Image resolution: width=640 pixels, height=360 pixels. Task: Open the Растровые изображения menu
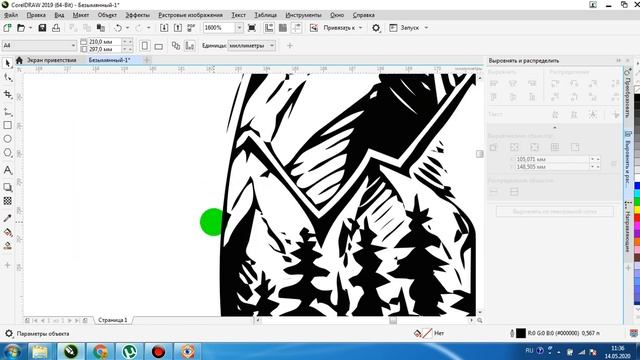[190, 15]
